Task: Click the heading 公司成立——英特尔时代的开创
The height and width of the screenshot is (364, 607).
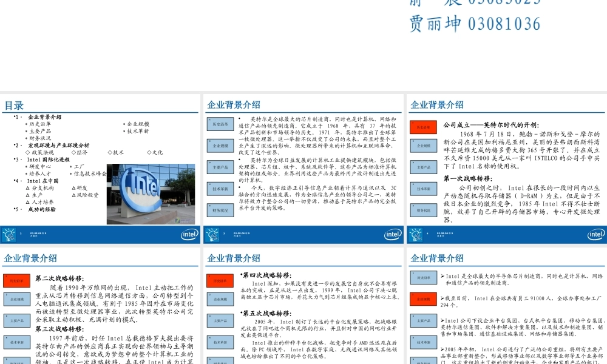Action: coord(491,125)
